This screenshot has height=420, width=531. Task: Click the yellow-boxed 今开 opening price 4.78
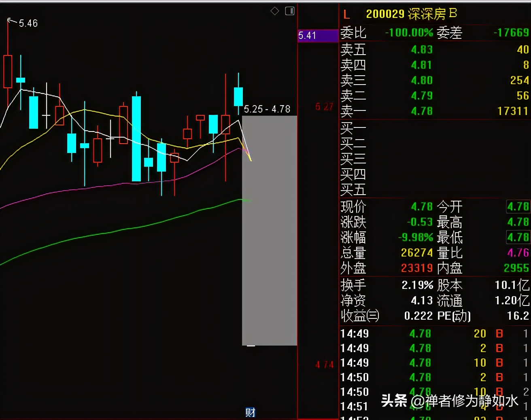[x=518, y=206]
